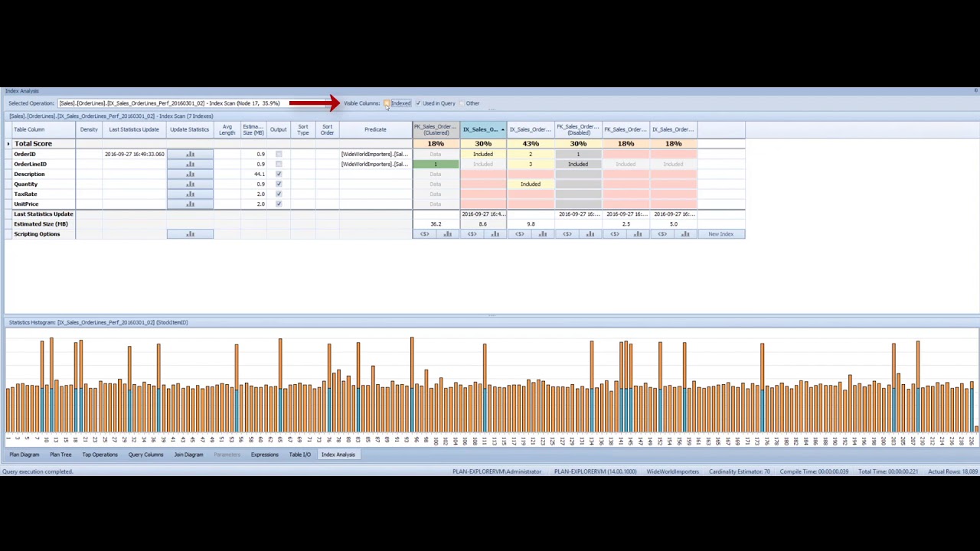Viewport: 980px width, 551px height.
Task: Script the IX_Sales_Order 43% index
Action: pyautogui.click(x=520, y=234)
